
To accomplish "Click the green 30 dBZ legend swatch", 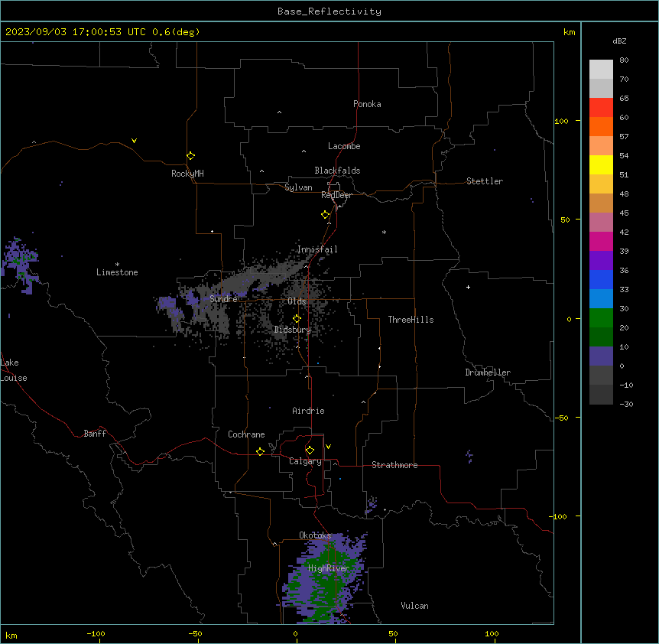I will click(x=601, y=318).
